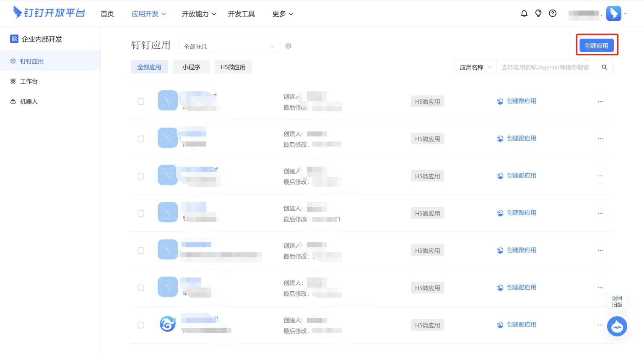Click the DingTalk Open Platform logo
Image resolution: width=644 pixels, height=353 pixels.
pyautogui.click(x=49, y=13)
